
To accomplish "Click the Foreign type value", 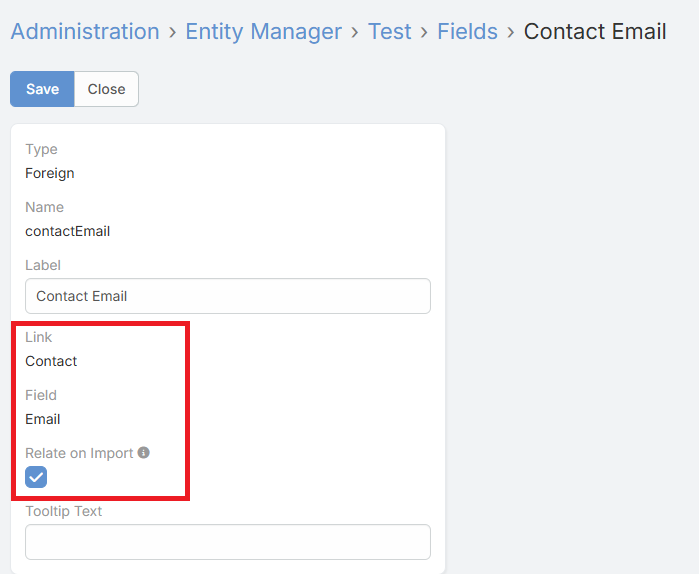I will [x=50, y=173].
